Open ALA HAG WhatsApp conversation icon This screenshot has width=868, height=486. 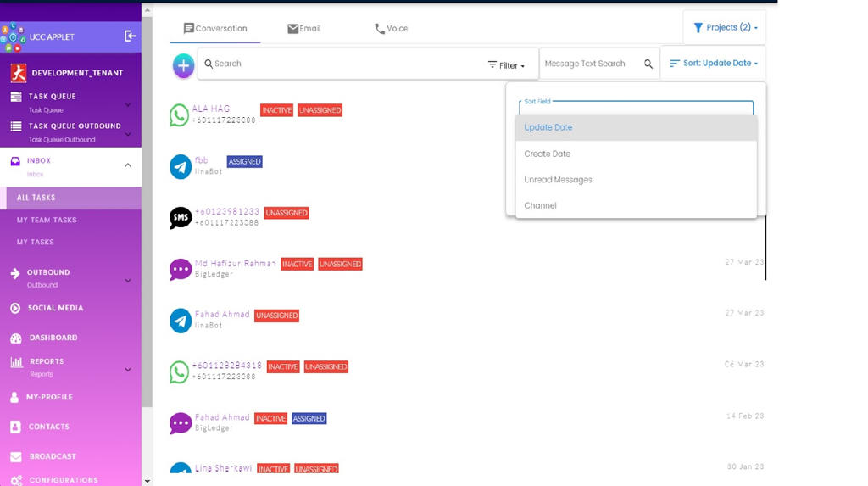(179, 115)
